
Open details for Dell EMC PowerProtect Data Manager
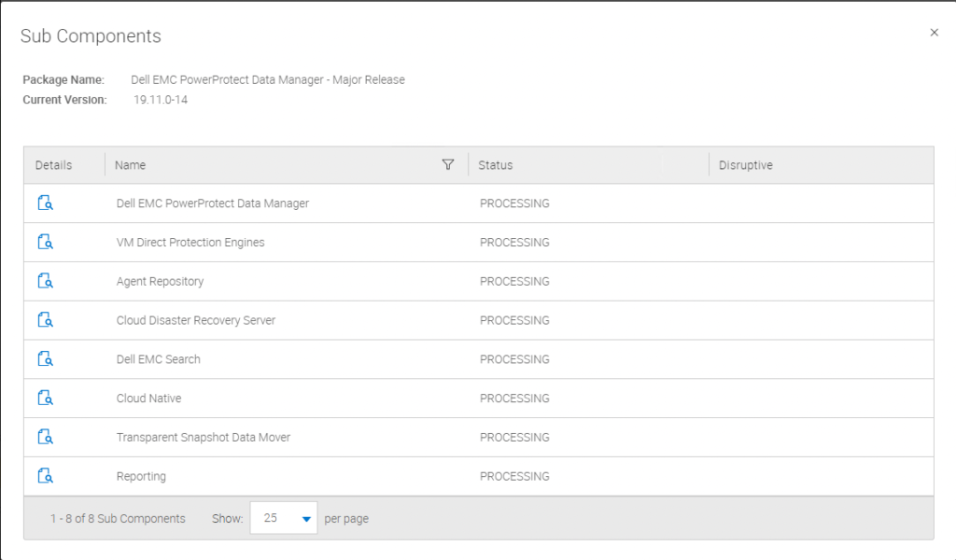(45, 203)
